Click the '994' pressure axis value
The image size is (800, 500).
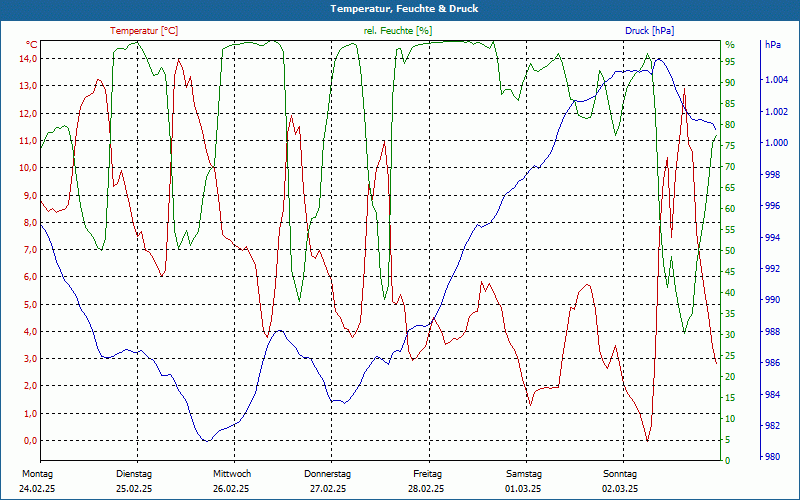pos(772,237)
